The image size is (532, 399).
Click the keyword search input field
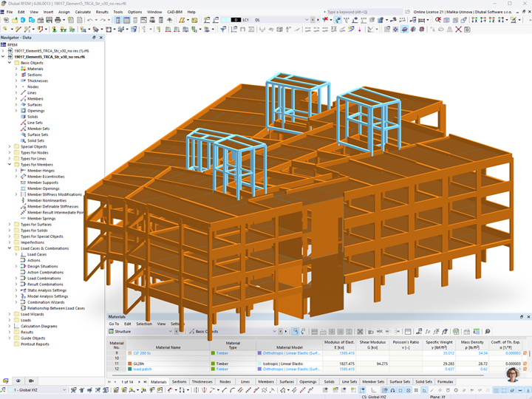(364, 12)
